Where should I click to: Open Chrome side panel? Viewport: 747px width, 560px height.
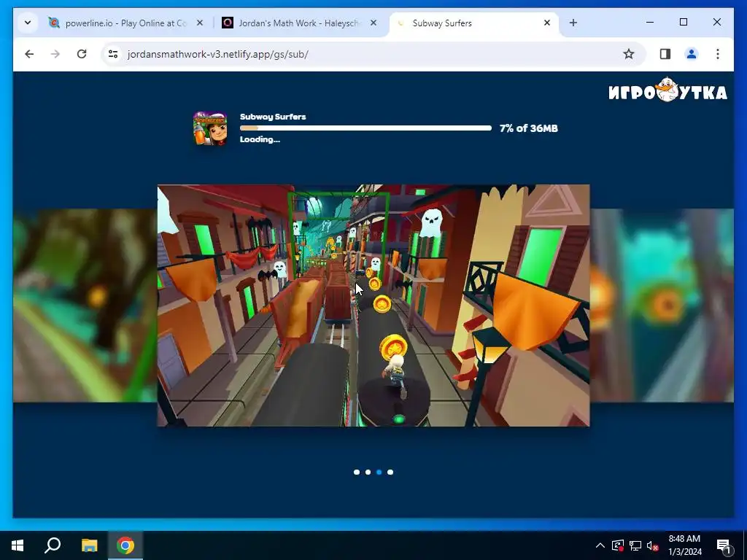(x=665, y=54)
